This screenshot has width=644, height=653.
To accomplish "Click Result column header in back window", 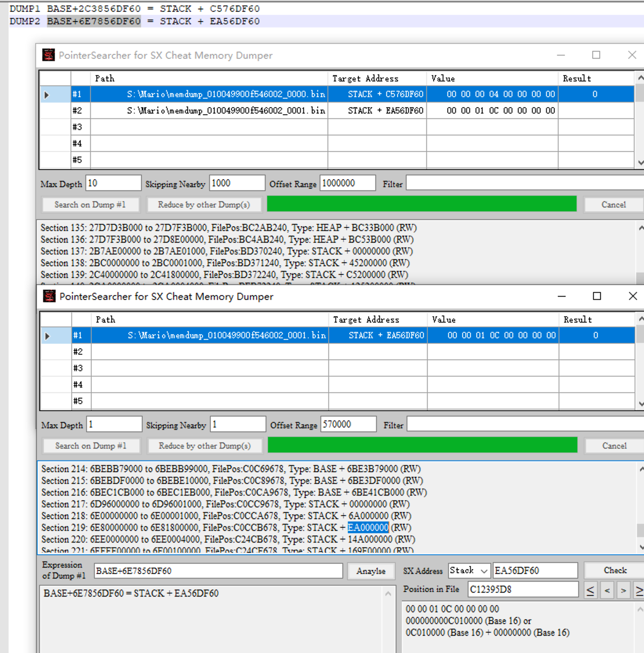I will click(596, 78).
